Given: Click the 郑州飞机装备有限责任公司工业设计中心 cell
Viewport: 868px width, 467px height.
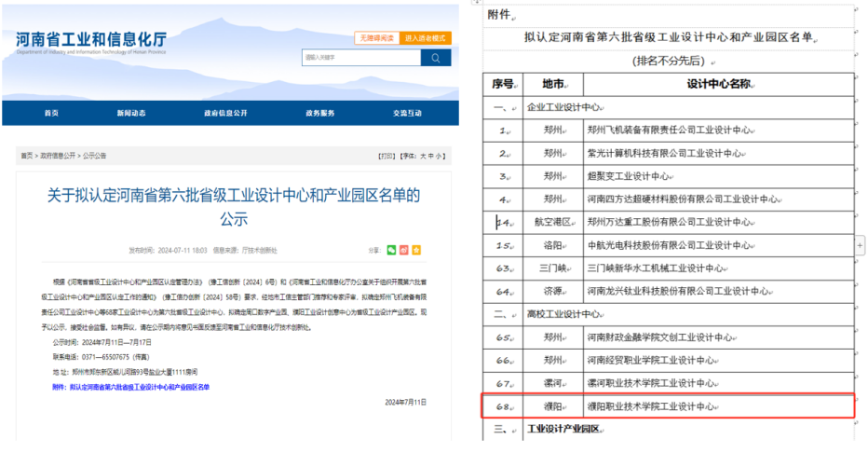Looking at the screenshot, I should 719,130.
